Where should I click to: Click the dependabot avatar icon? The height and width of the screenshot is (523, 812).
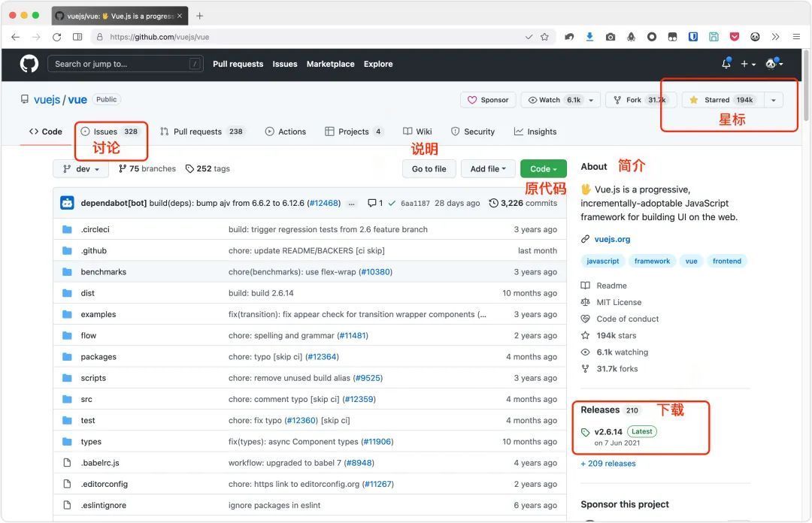(x=68, y=203)
